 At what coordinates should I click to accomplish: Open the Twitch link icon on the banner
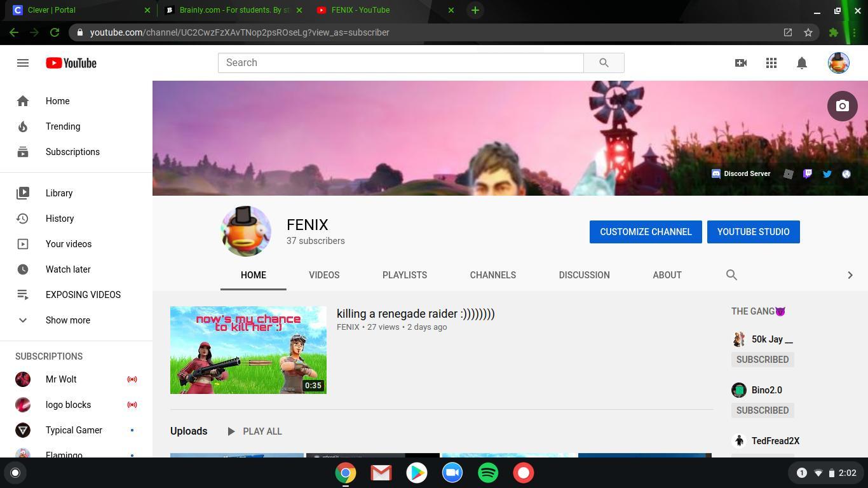click(x=808, y=173)
